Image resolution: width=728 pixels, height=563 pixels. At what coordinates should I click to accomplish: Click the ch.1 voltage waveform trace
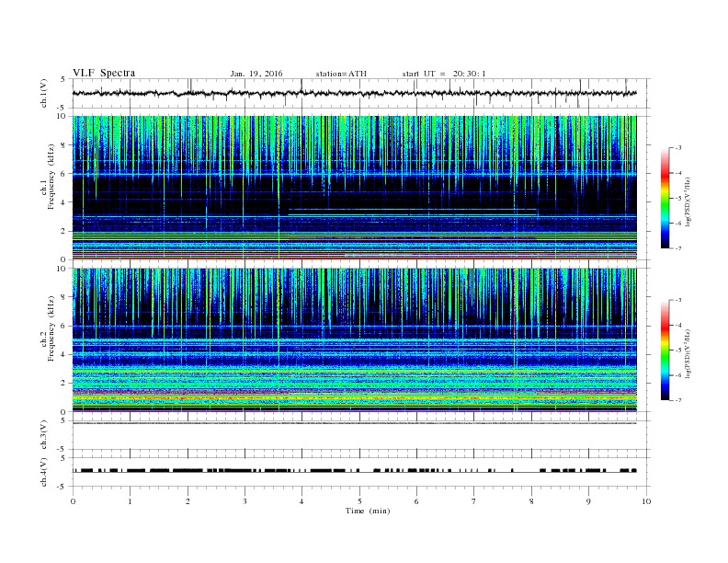point(355,93)
